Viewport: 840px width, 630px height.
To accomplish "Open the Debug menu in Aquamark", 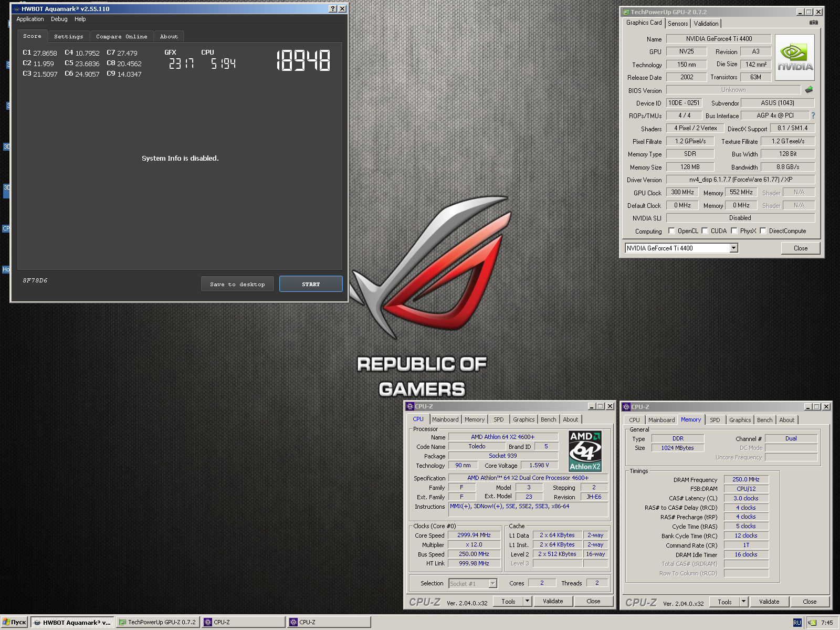I will coord(59,19).
